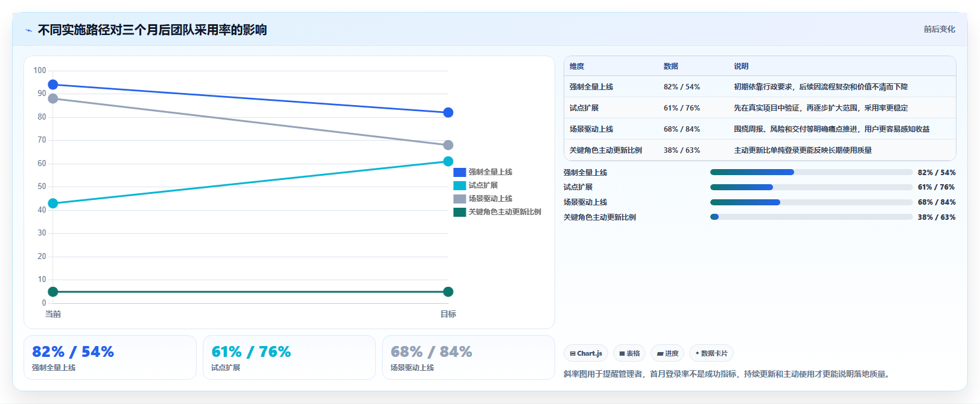The width and height of the screenshot is (980, 404).
Task: Click the footer note starting 斜率图用于提醒管理者
Action: [728, 374]
